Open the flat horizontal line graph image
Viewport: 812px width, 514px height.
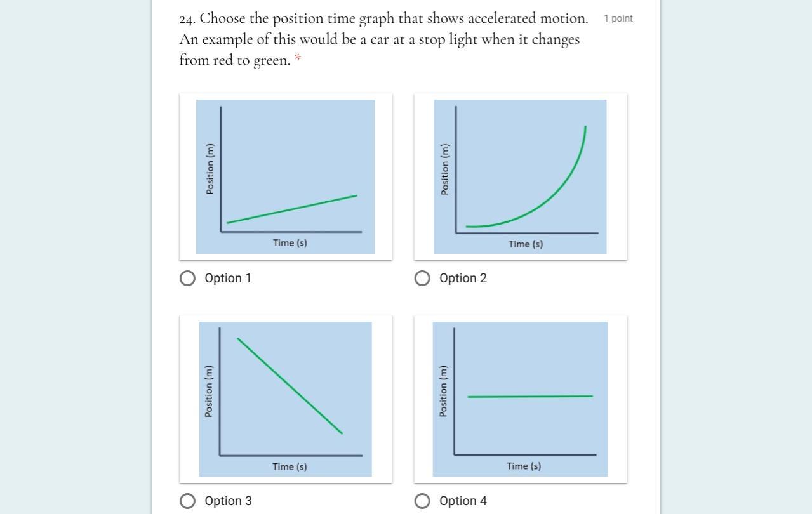tap(521, 399)
